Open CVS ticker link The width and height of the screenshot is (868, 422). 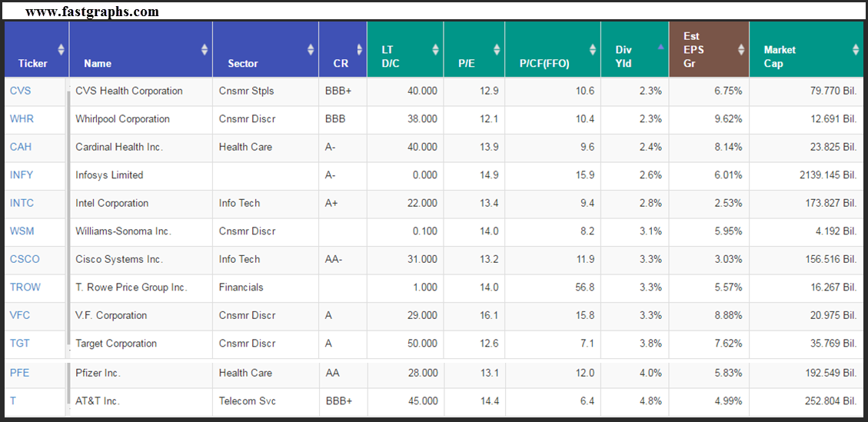tap(21, 91)
